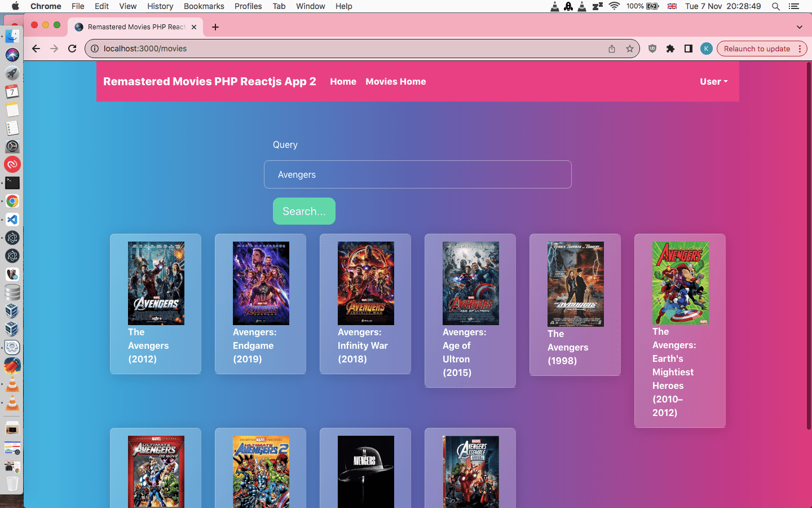Open The Avengers (2012) poster
The width and height of the screenshot is (812, 508).
point(156,283)
